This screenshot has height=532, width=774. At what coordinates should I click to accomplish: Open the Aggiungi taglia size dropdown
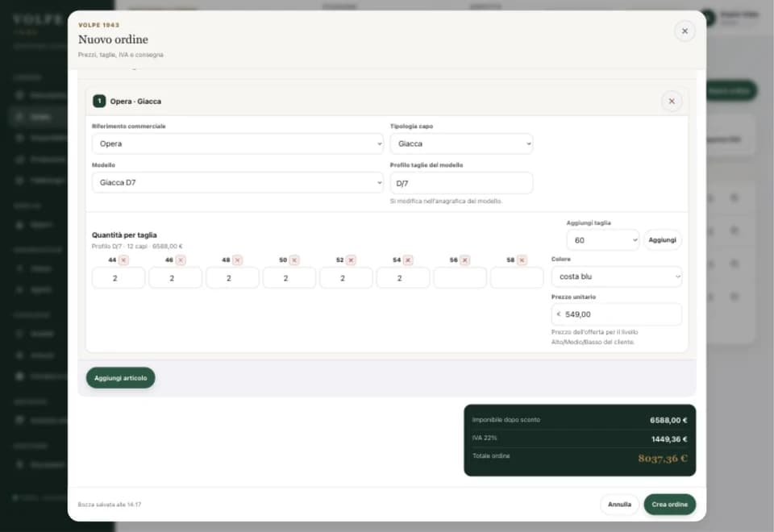pyautogui.click(x=603, y=240)
